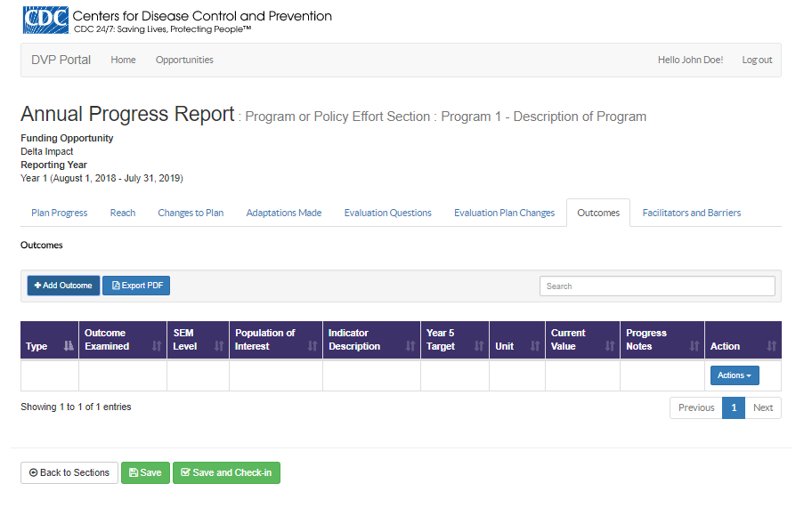812x524 pixels.
Task: Switch to the Plan Progress tab
Action: (60, 213)
